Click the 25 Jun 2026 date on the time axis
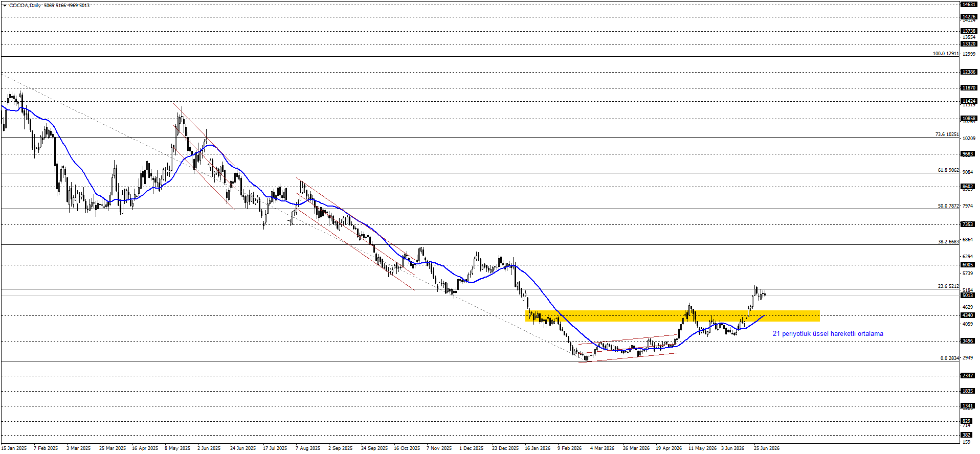Viewport: 980px width, 454px height. [x=767, y=448]
